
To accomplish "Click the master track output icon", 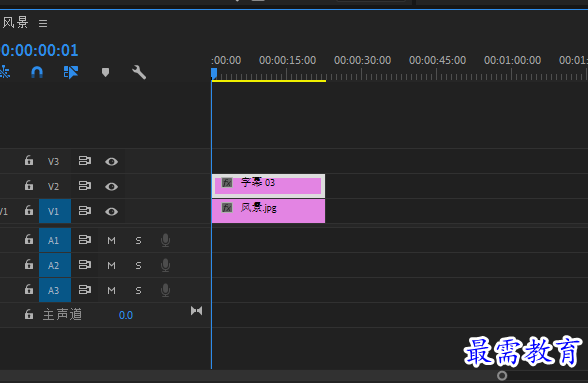I will click(x=196, y=311).
